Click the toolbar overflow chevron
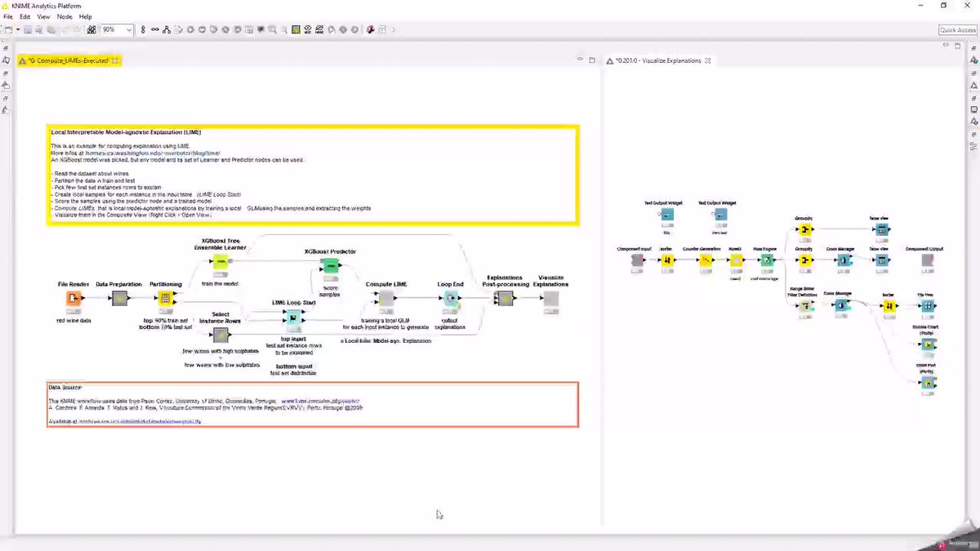 (394, 29)
